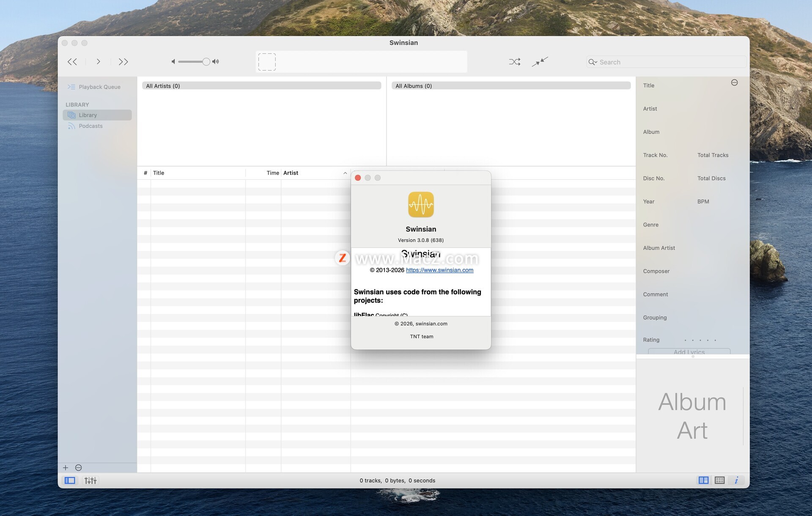
Task: Open the info panel ellipsis options menu
Action: 734,83
